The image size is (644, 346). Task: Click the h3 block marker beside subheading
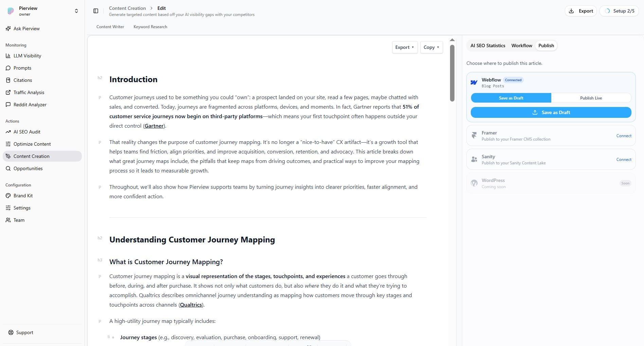pyautogui.click(x=100, y=260)
